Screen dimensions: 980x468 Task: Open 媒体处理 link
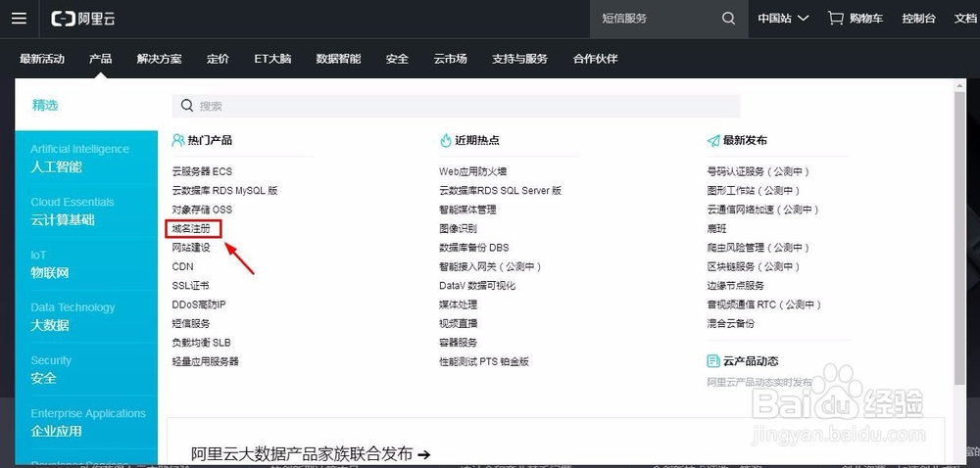tap(458, 304)
